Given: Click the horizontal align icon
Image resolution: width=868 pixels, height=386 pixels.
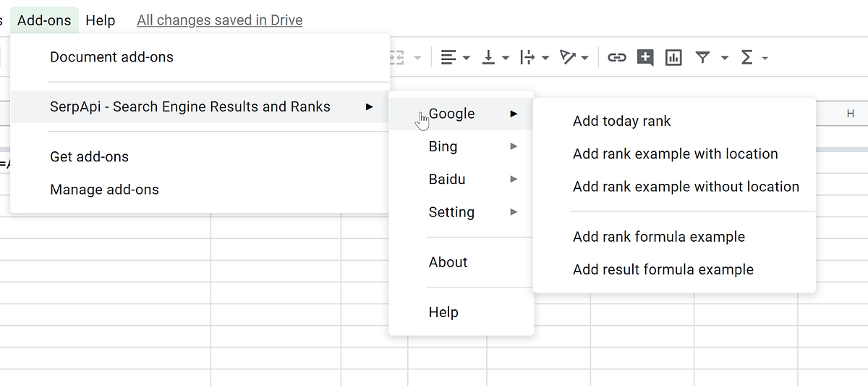Looking at the screenshot, I should pyautogui.click(x=448, y=57).
